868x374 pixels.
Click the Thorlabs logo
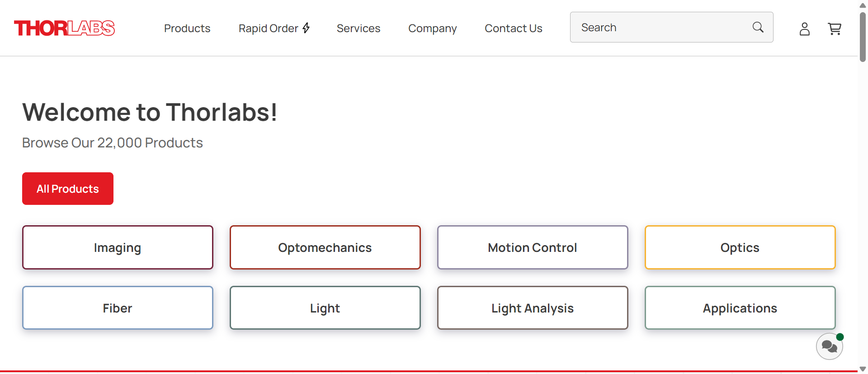point(64,28)
